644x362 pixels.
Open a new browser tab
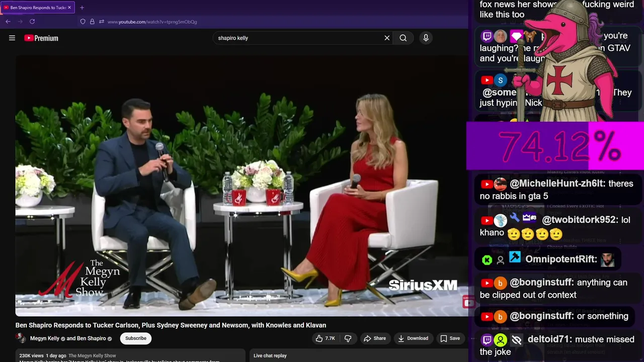pyautogui.click(x=82, y=8)
